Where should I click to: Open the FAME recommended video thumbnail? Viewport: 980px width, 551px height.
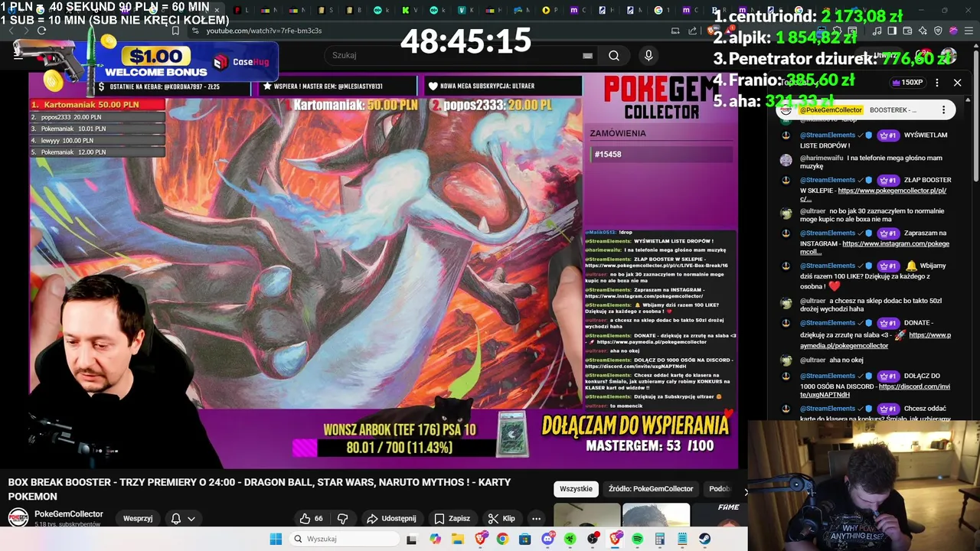[x=720, y=515]
